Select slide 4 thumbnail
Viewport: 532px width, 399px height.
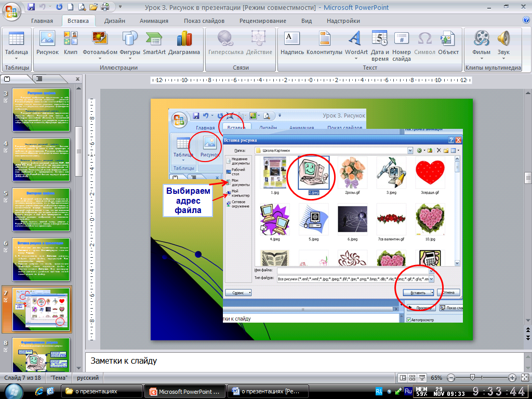point(41,159)
